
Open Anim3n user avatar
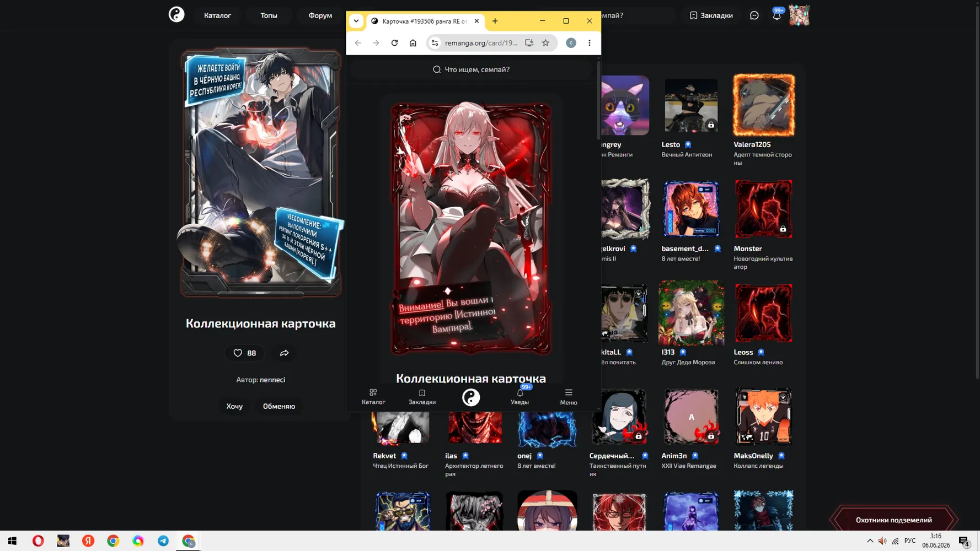click(x=691, y=417)
